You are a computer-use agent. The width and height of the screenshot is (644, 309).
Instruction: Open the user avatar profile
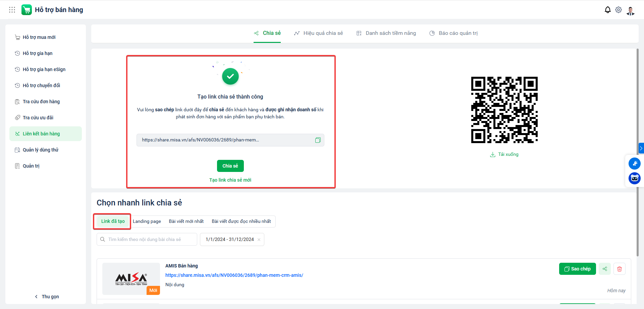(x=631, y=10)
